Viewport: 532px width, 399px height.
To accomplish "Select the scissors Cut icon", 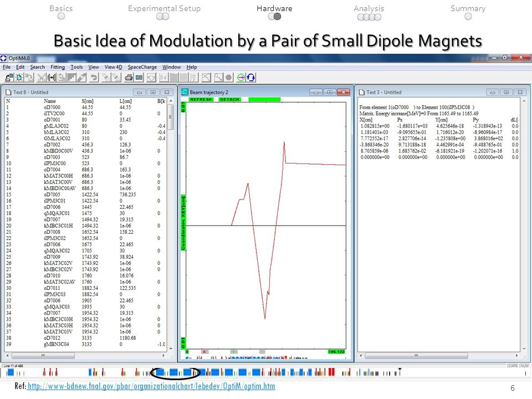I will tap(42, 78).
